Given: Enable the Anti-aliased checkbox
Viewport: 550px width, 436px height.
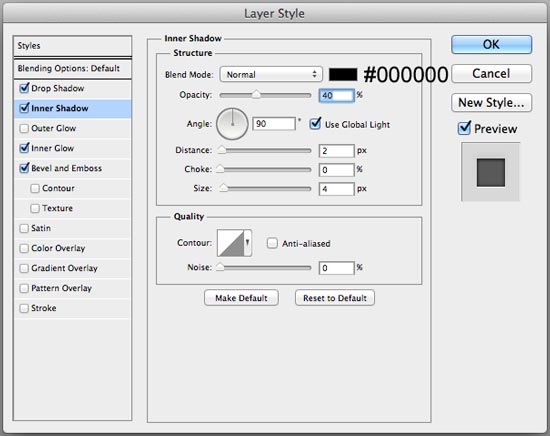Looking at the screenshot, I should coord(272,243).
